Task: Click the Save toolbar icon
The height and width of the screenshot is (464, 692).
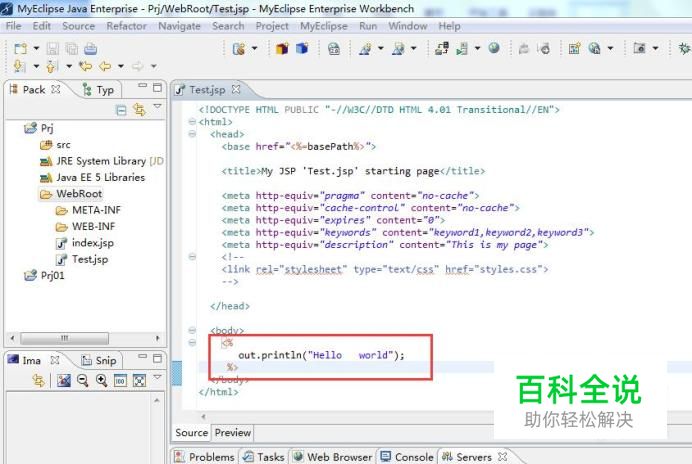Action: point(53,48)
